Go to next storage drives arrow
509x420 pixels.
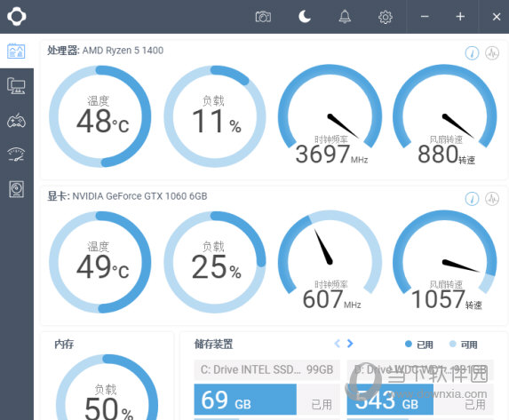(350, 344)
